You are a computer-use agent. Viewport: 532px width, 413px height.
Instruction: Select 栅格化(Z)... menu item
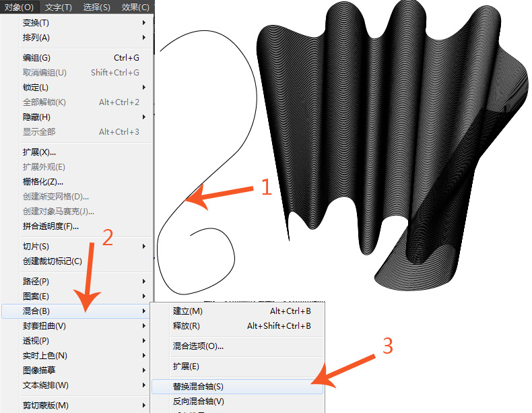[43, 182]
